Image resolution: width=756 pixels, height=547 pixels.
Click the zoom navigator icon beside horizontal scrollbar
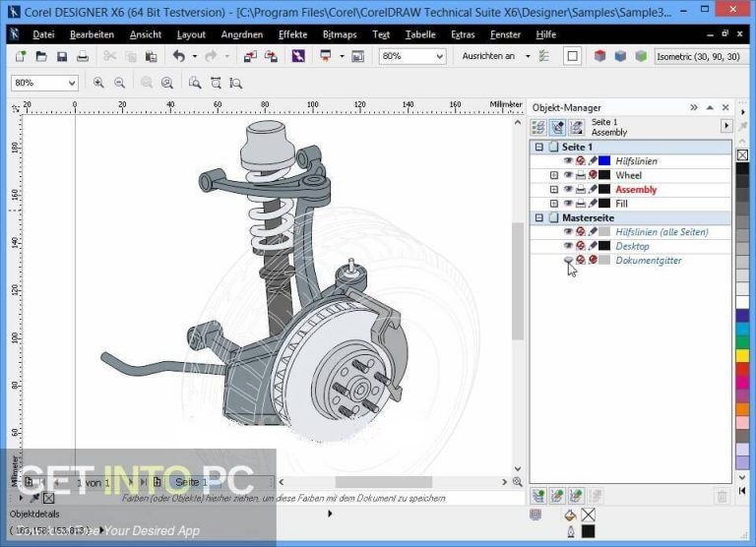point(518,481)
